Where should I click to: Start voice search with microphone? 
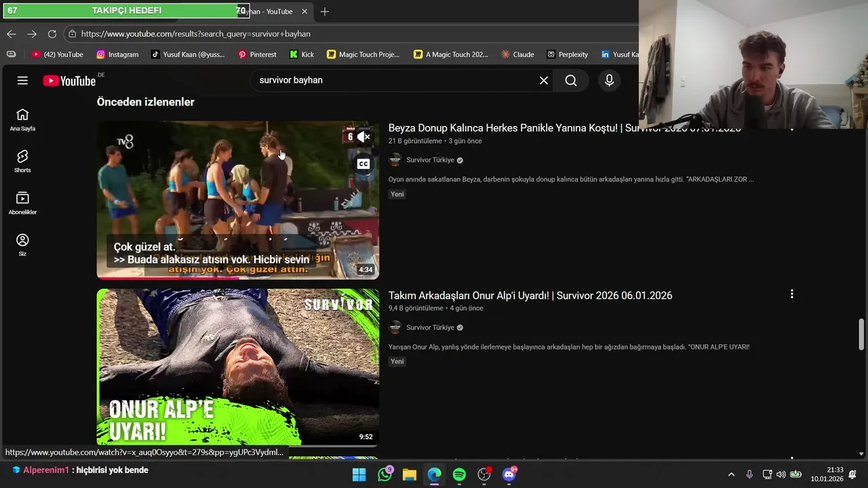[x=609, y=81]
